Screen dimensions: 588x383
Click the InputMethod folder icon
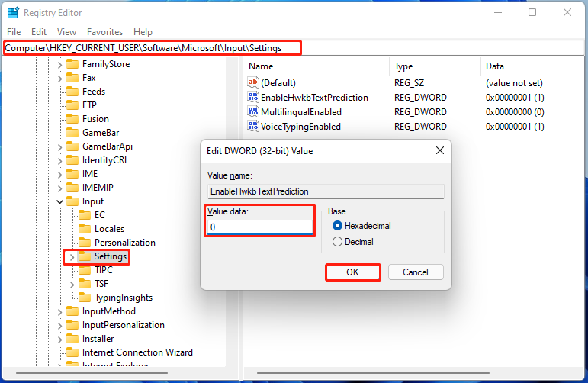(x=72, y=311)
